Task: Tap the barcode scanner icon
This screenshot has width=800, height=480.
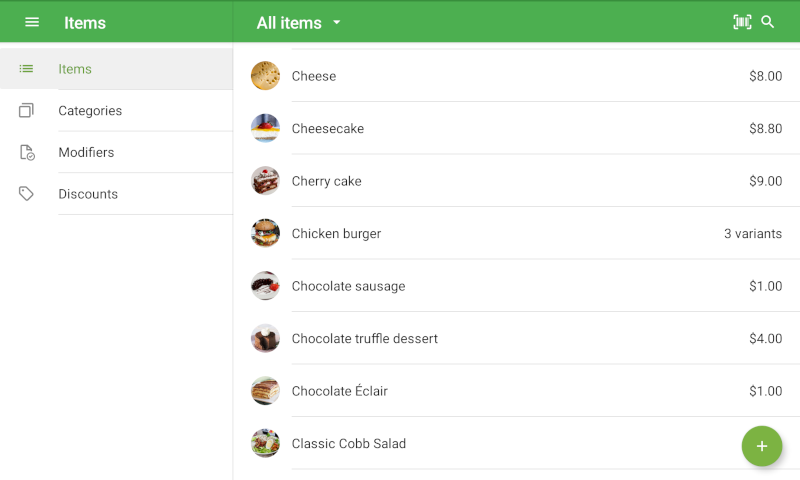Action: [742, 22]
